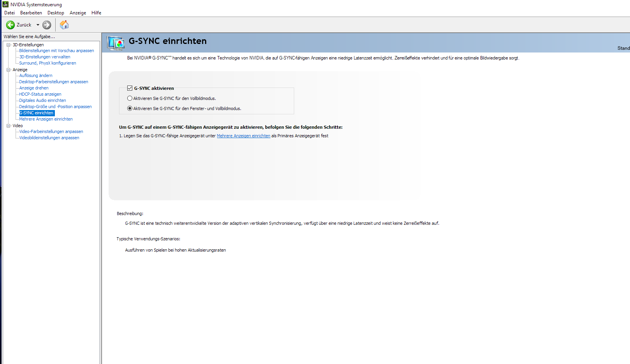Image resolution: width=630 pixels, height=364 pixels.
Task: Click the G-SYNC einrichten page title
Action: 168,41
